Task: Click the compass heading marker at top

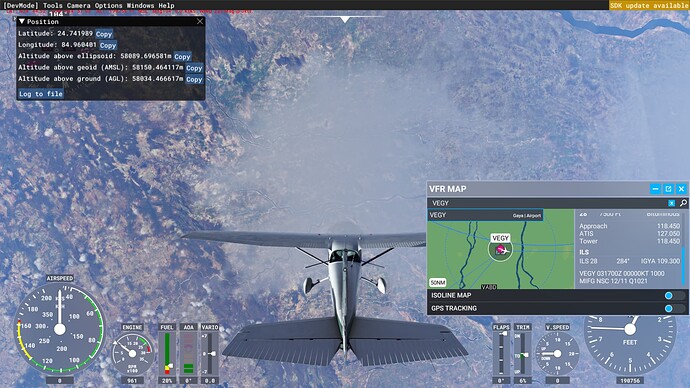Action: [345, 20]
